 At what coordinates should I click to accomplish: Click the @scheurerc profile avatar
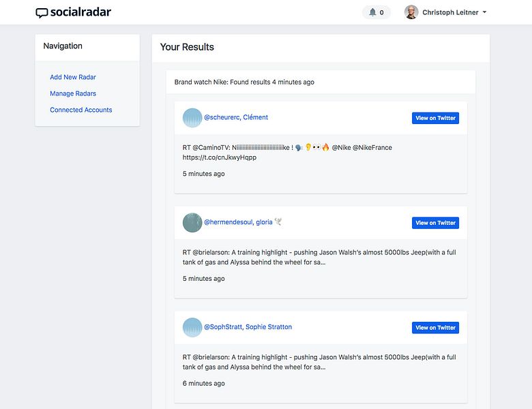(192, 118)
